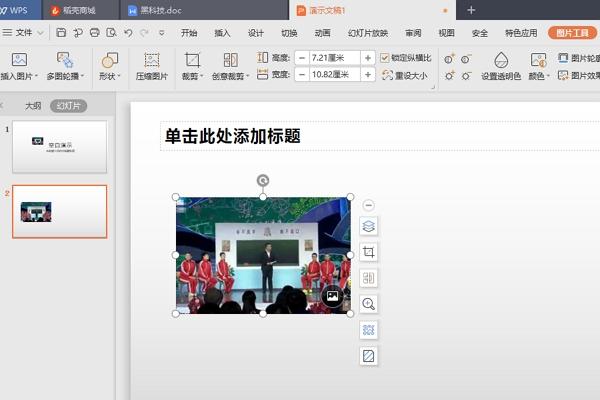Viewport: 600px width, 400px height.
Task: Switch to the Insert (插入) ribbon tab
Action: [222, 32]
